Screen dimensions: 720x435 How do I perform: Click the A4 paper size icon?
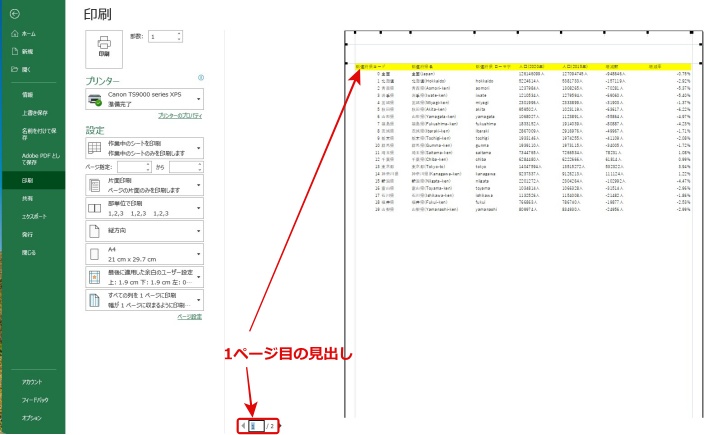coord(95,254)
